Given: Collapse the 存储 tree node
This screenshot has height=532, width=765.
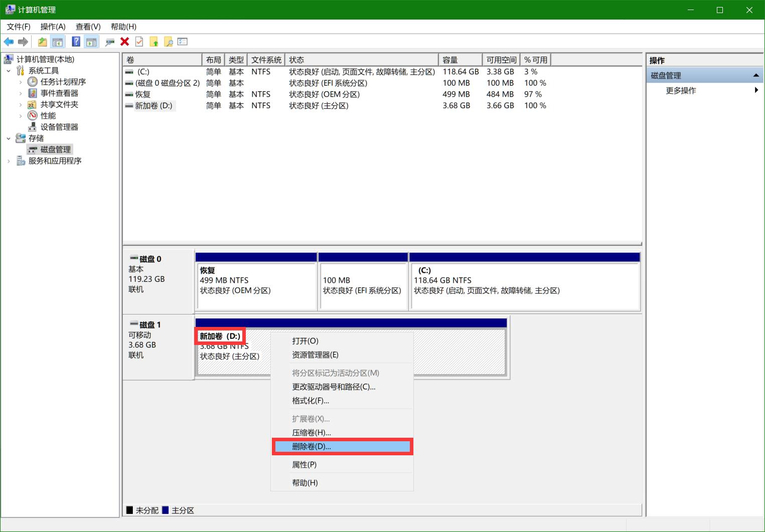Looking at the screenshot, I should [9, 138].
